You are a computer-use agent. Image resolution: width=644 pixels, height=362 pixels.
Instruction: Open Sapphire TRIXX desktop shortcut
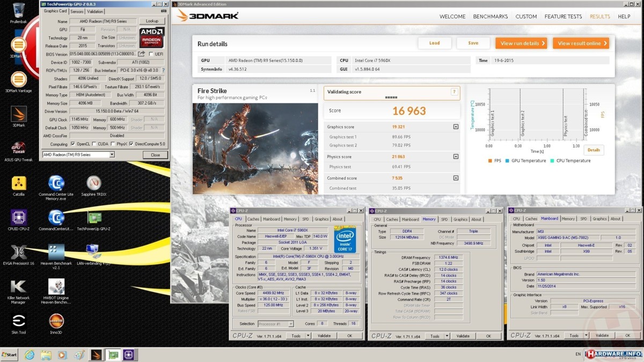[x=94, y=183]
